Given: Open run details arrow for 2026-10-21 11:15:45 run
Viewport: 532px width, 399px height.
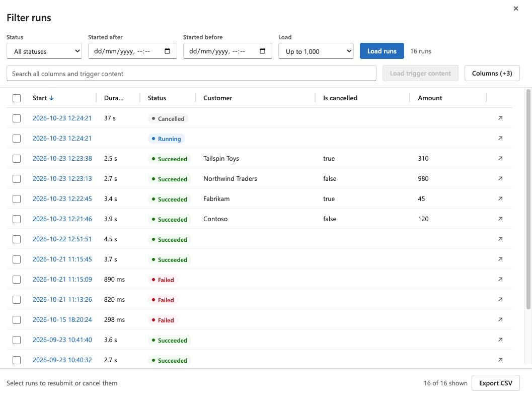Looking at the screenshot, I should click(x=500, y=259).
